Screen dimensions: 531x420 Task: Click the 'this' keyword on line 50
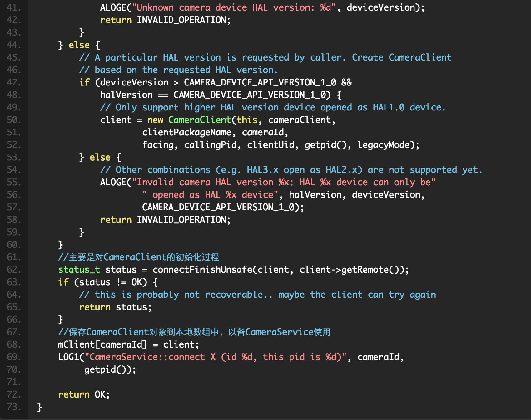pos(247,120)
